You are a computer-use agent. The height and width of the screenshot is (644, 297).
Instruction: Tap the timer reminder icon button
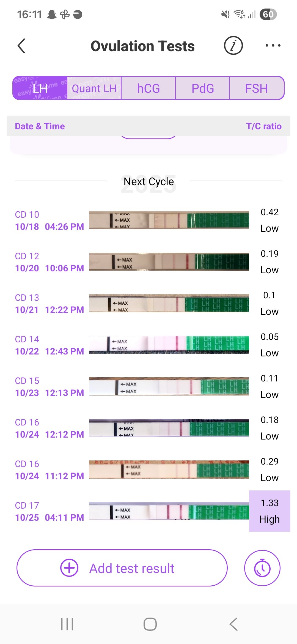262,568
